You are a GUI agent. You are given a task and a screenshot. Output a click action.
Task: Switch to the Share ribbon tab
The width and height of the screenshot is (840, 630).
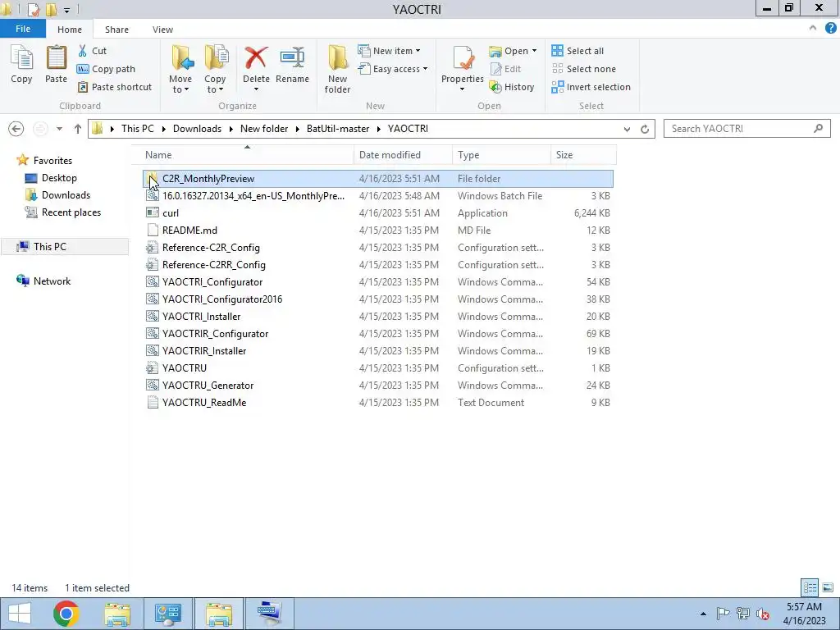(116, 30)
